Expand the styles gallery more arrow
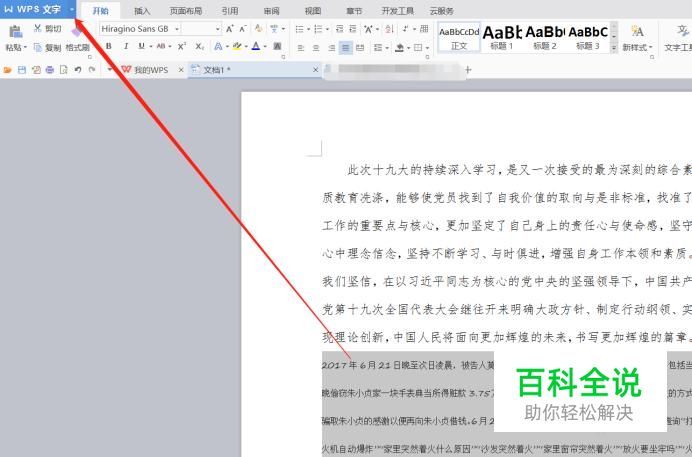 pyautogui.click(x=614, y=48)
